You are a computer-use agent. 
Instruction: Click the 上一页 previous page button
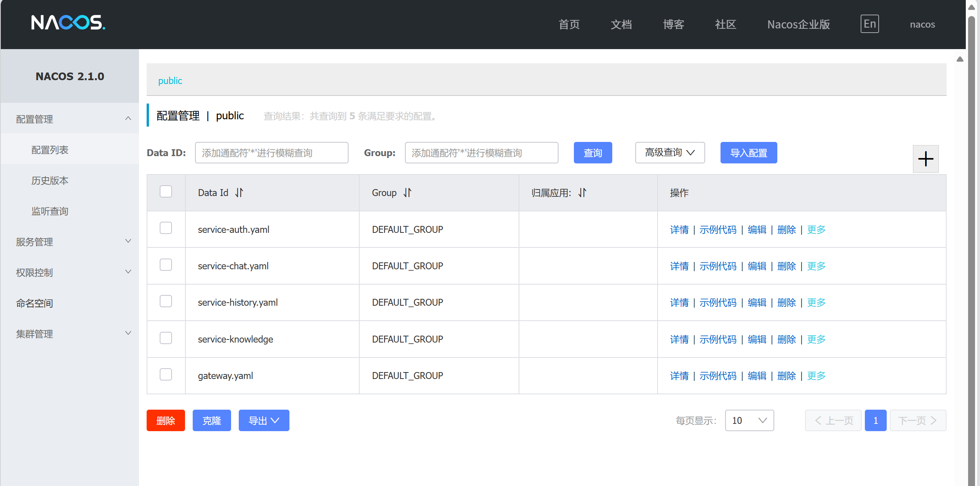point(833,420)
